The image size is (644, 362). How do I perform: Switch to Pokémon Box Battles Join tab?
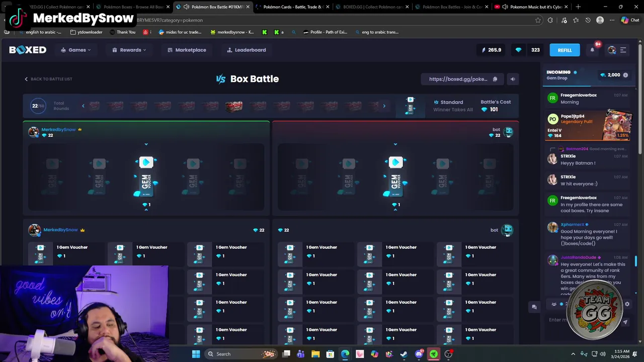[x=452, y=7]
